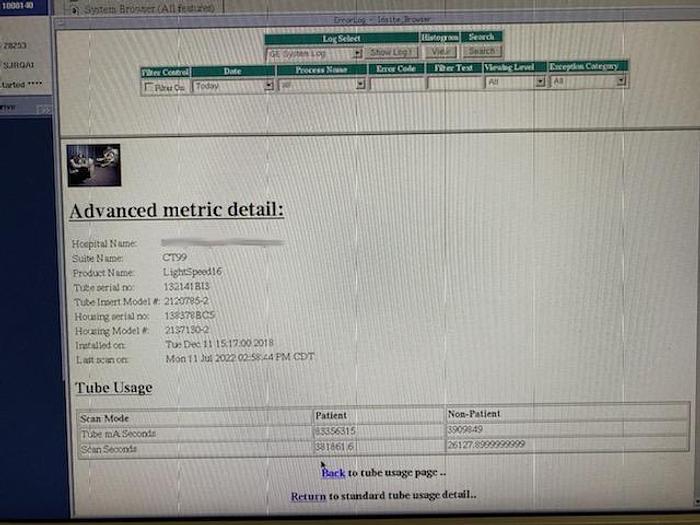
Task: Click the System Browser tab icon
Action: point(77,7)
